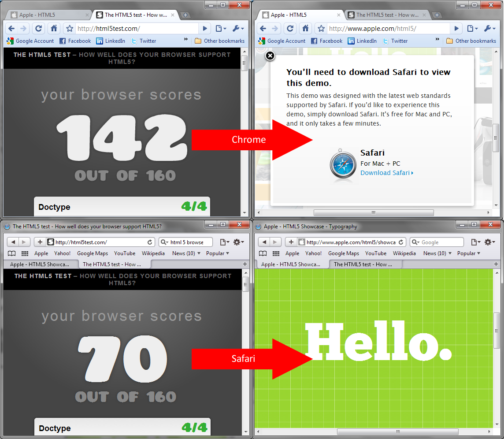This screenshot has width=504, height=439.
Task: Open Other bookmarks in Chrome window showing Safari prompt
Action: click(471, 41)
